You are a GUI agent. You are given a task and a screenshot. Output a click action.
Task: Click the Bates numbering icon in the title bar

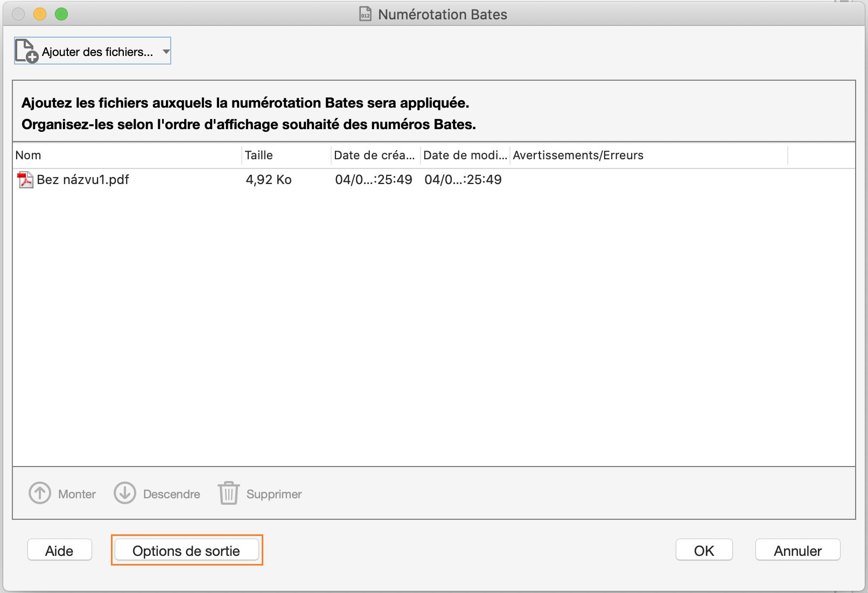pyautogui.click(x=365, y=15)
